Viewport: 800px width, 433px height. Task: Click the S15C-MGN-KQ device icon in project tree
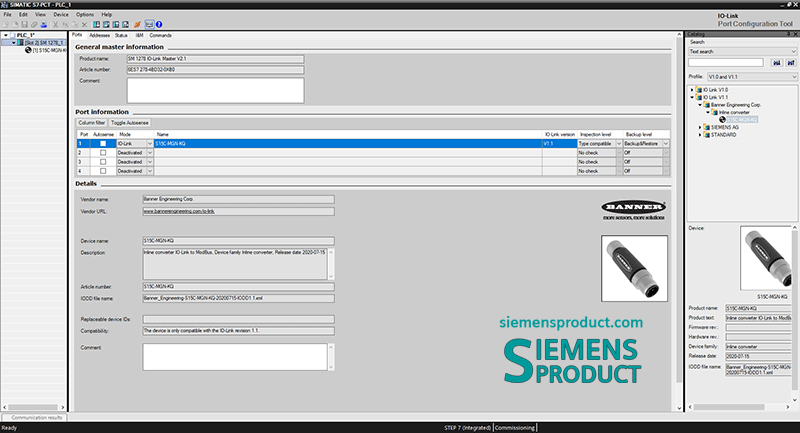[x=28, y=50]
